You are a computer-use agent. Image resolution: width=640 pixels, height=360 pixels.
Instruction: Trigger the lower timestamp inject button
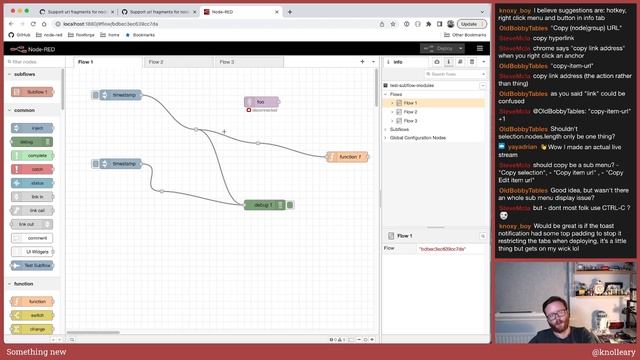point(96,164)
